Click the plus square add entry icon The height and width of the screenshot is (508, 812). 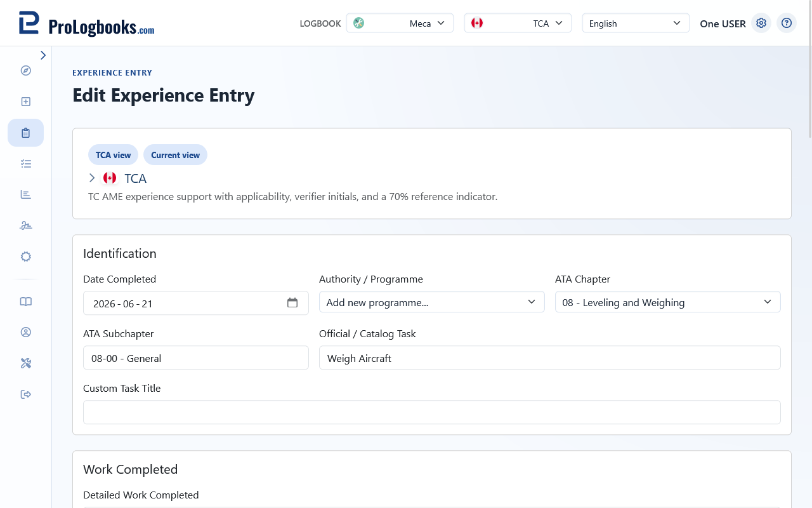click(26, 102)
